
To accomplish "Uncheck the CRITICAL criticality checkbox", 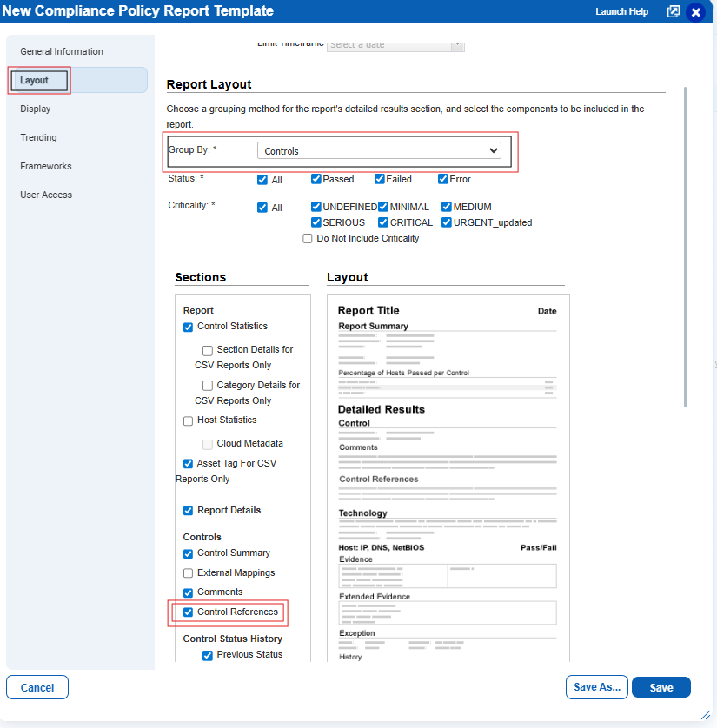I will point(383,222).
